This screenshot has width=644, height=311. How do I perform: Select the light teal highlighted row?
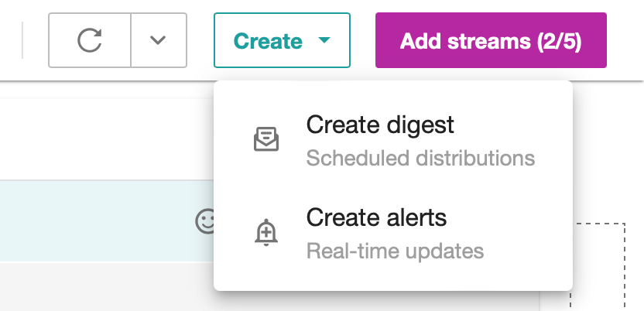click(x=107, y=221)
